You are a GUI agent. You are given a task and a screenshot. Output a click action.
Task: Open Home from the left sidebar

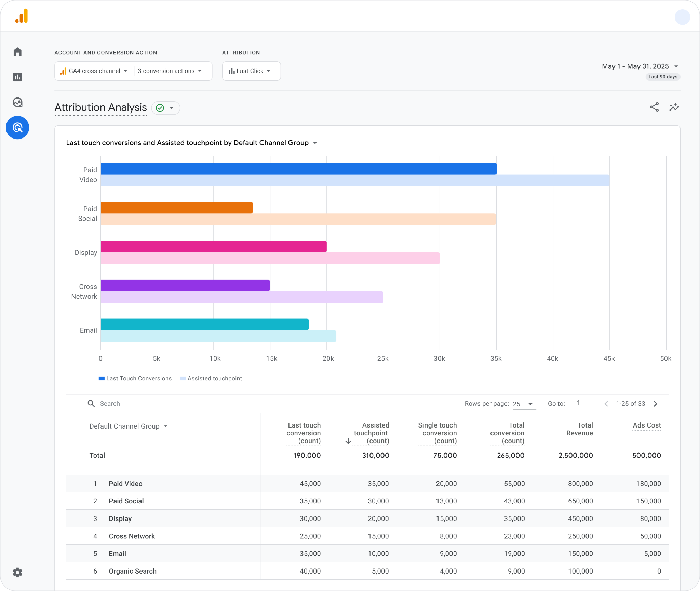coord(17,51)
